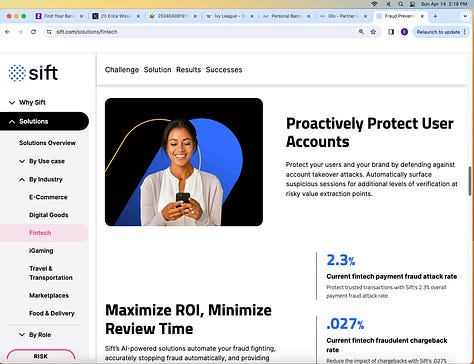474x364 pixels.
Task: Go back to the previous page
Action: pyautogui.click(x=8, y=32)
